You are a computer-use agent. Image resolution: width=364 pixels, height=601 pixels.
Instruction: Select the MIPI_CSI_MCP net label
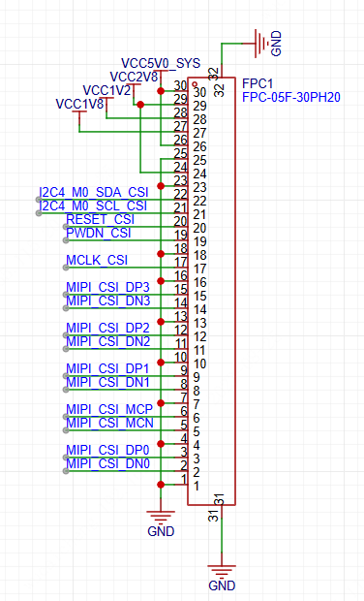109,409
